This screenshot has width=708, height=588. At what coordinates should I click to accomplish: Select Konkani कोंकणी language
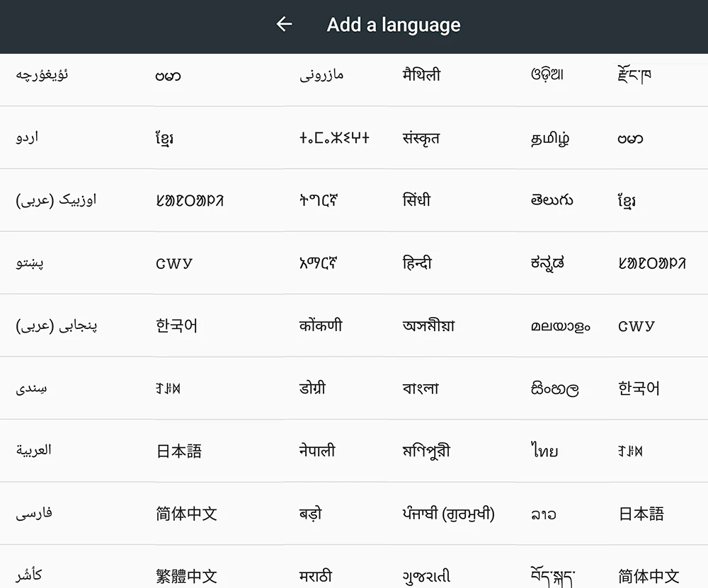[x=321, y=325]
